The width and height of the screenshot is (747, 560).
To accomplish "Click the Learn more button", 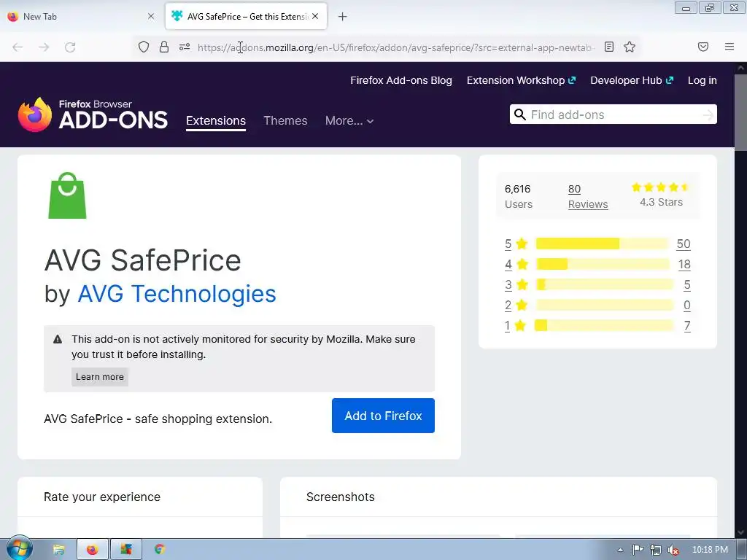I will (99, 377).
